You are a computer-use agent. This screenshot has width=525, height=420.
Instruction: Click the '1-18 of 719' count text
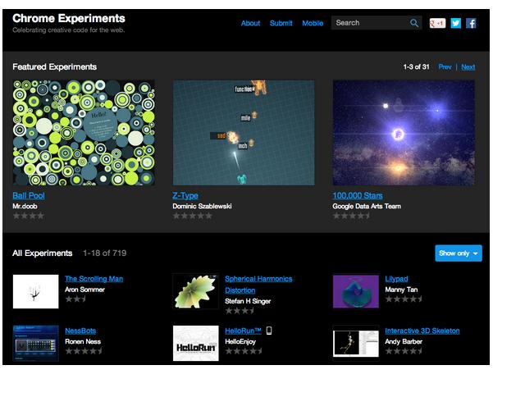click(x=105, y=253)
